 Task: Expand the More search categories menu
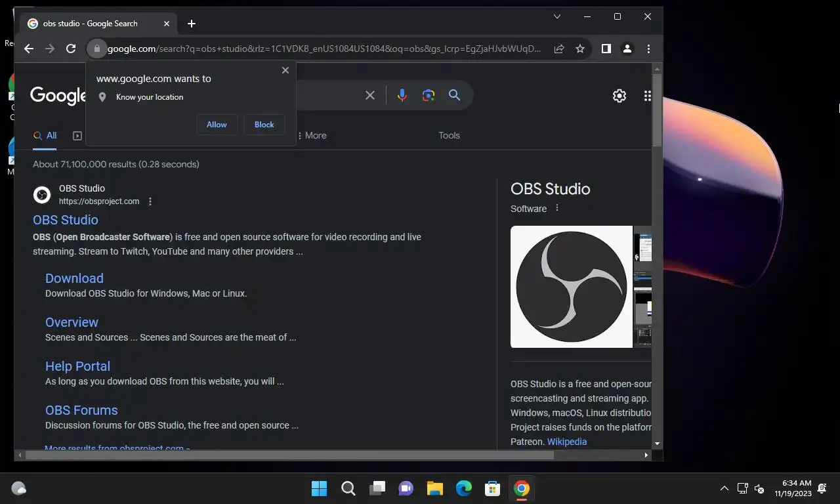click(x=312, y=135)
